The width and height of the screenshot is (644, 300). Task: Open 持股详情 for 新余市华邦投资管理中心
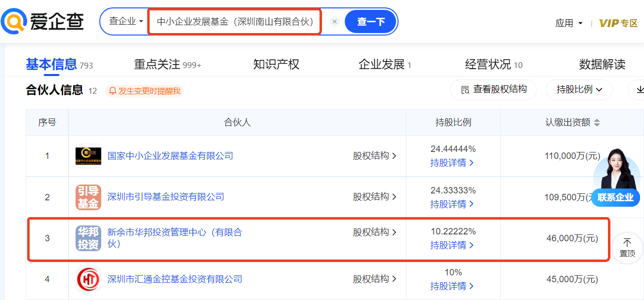pyautogui.click(x=452, y=245)
